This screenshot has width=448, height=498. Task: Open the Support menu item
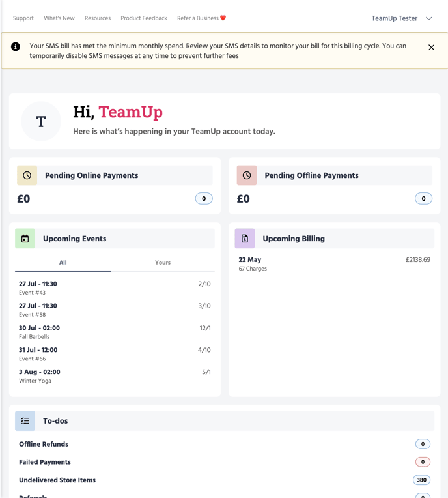pos(23,18)
